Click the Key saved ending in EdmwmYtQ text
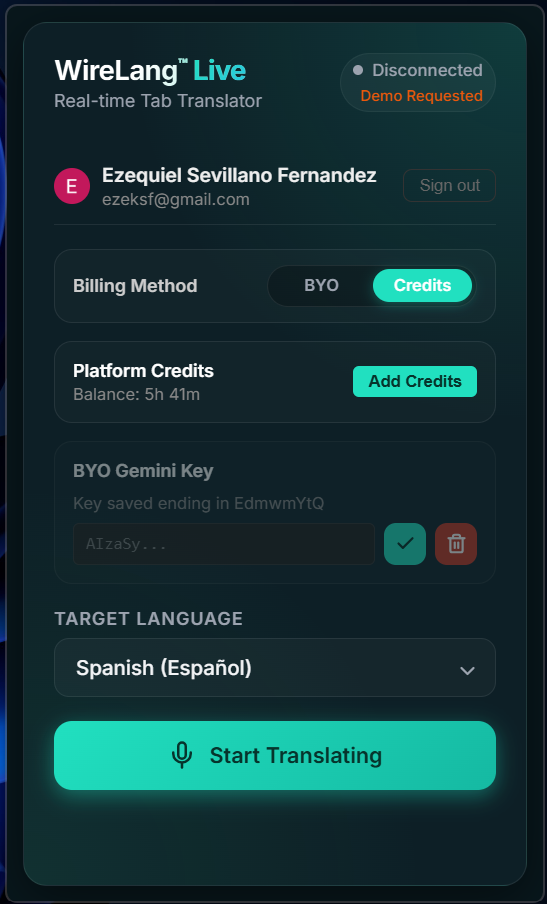Screen dimensions: 547x904 point(199,503)
